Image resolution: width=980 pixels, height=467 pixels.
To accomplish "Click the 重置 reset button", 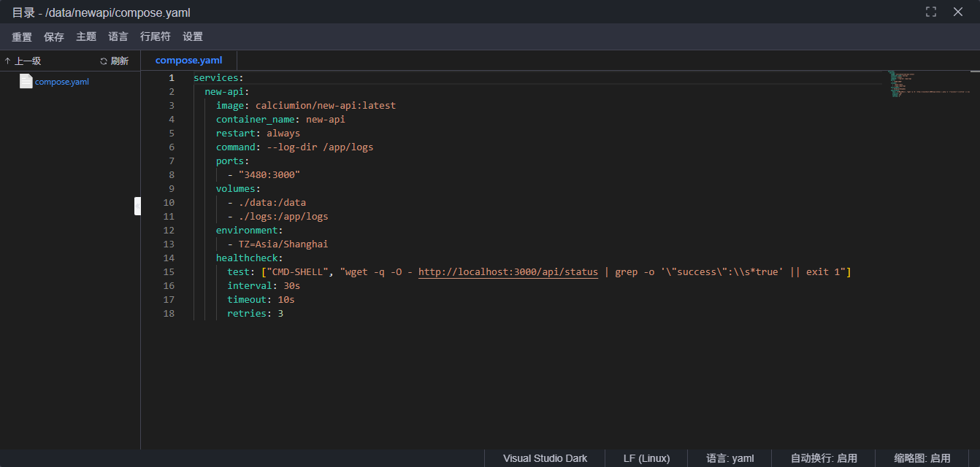I will [22, 36].
